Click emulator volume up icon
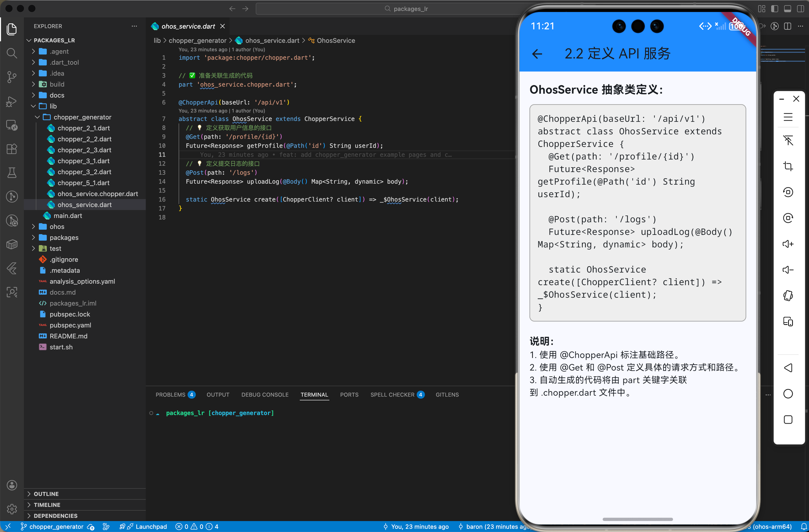This screenshot has width=809, height=532. point(788,244)
